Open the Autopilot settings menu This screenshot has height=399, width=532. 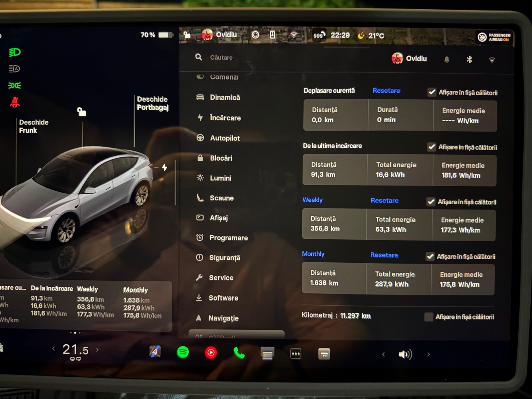pos(225,138)
